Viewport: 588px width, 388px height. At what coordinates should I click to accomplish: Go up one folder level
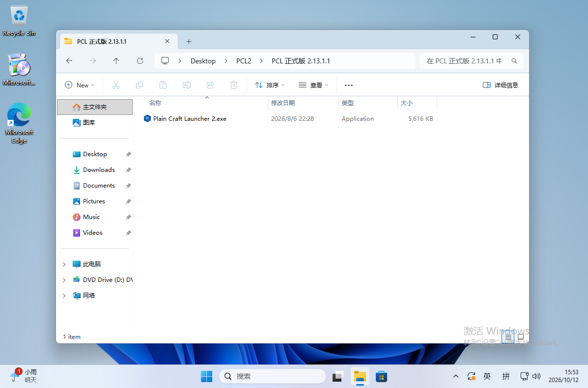click(x=116, y=61)
